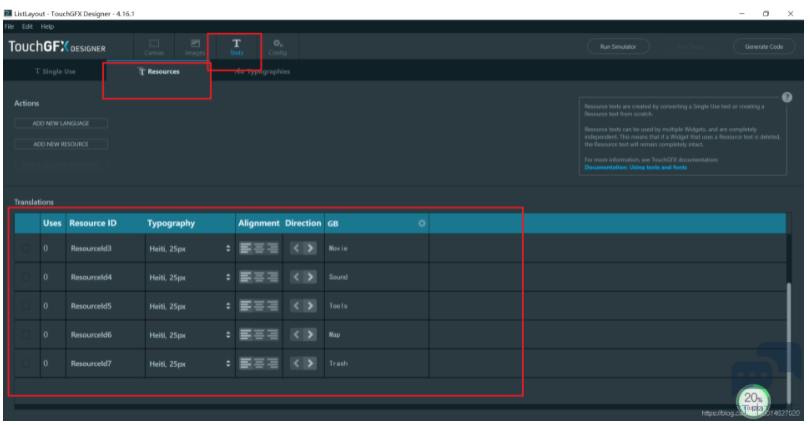Set ResourceId3 direction to left-to-right

pos(310,248)
